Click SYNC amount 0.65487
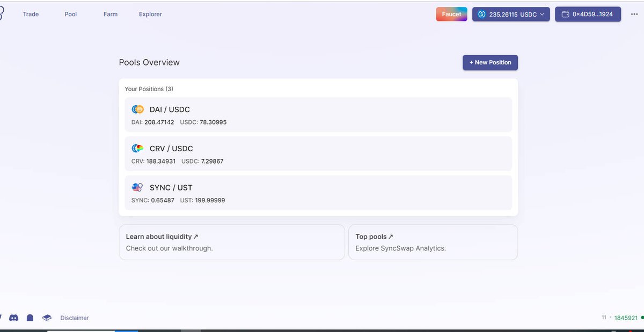Image resolution: width=644 pixels, height=332 pixels. 163,201
